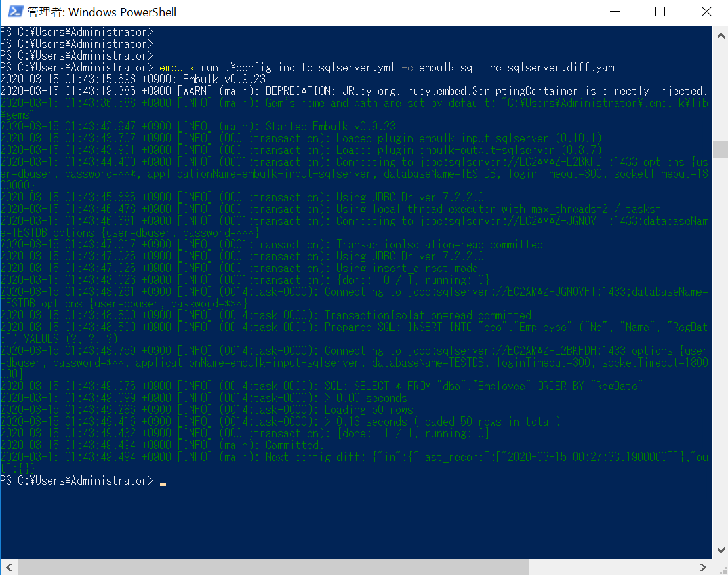Image resolution: width=728 pixels, height=575 pixels.
Task: Click 'embulk_sql_inc_sqlserver.diff.yaml' argument text
Action: pos(519,68)
